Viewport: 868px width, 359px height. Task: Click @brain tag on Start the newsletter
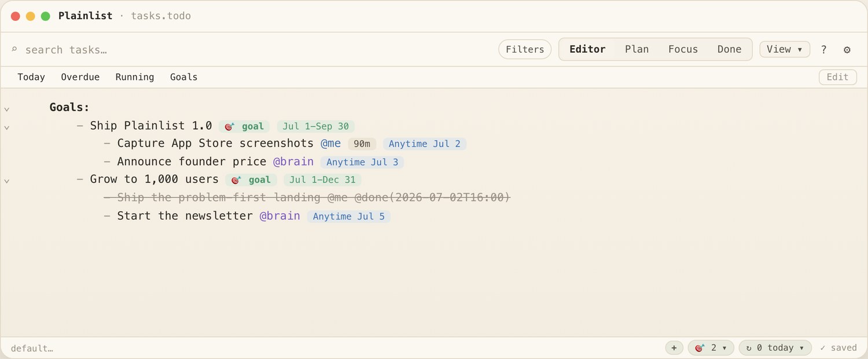click(x=279, y=216)
